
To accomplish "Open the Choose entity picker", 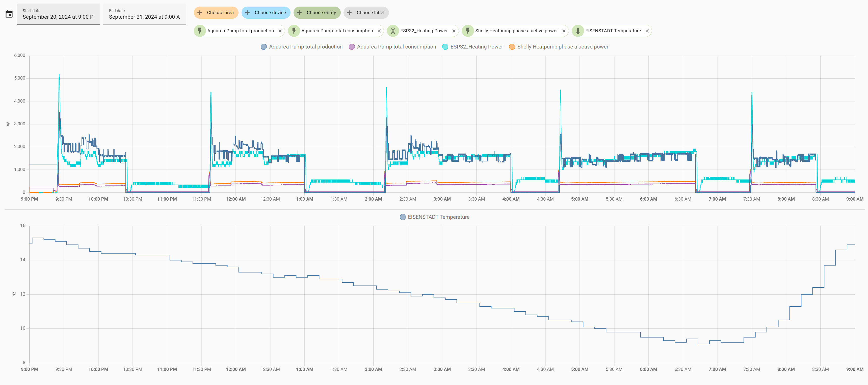I will [x=317, y=13].
